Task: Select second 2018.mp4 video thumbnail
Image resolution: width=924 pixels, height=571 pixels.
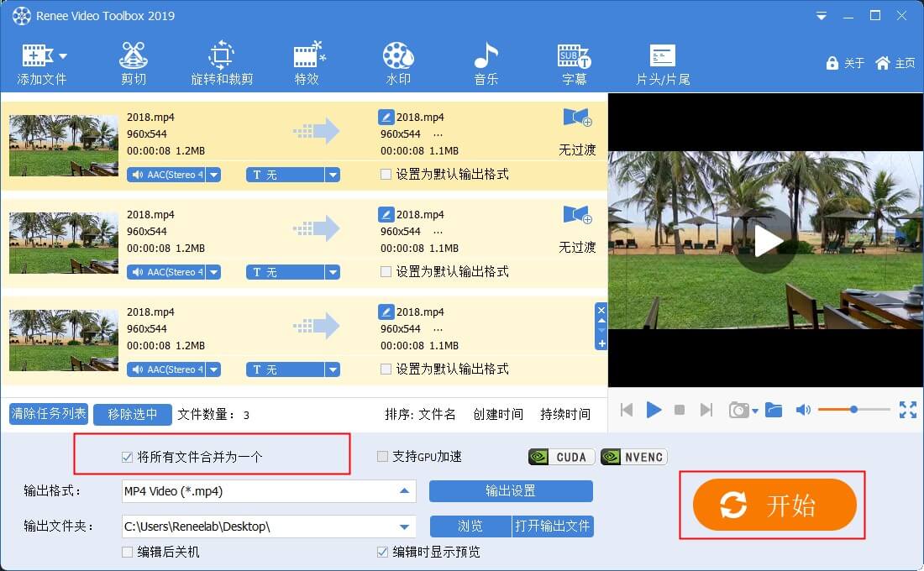Action: pyautogui.click(x=64, y=243)
